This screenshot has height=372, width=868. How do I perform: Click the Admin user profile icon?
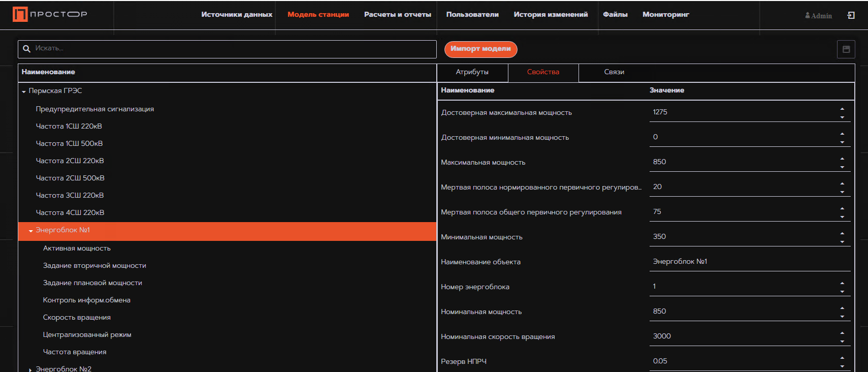[808, 16]
